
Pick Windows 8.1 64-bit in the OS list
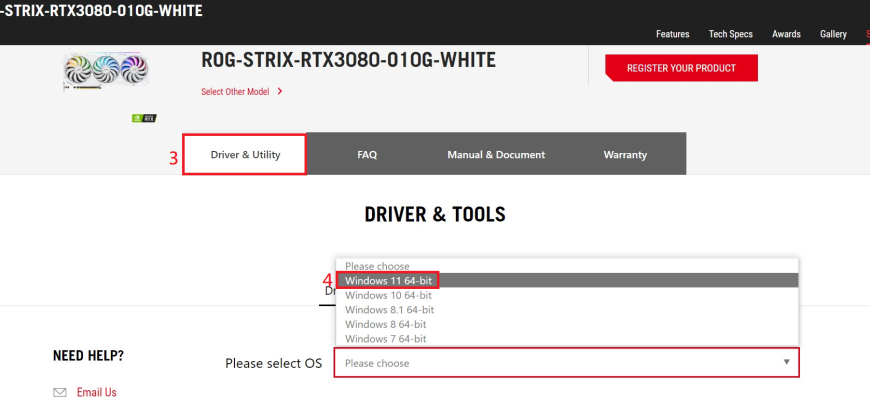click(389, 310)
